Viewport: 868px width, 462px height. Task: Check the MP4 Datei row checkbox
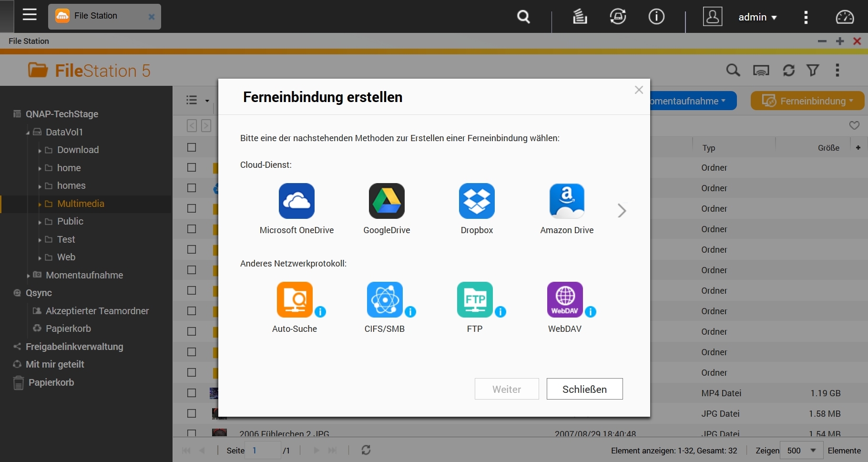[x=192, y=393]
